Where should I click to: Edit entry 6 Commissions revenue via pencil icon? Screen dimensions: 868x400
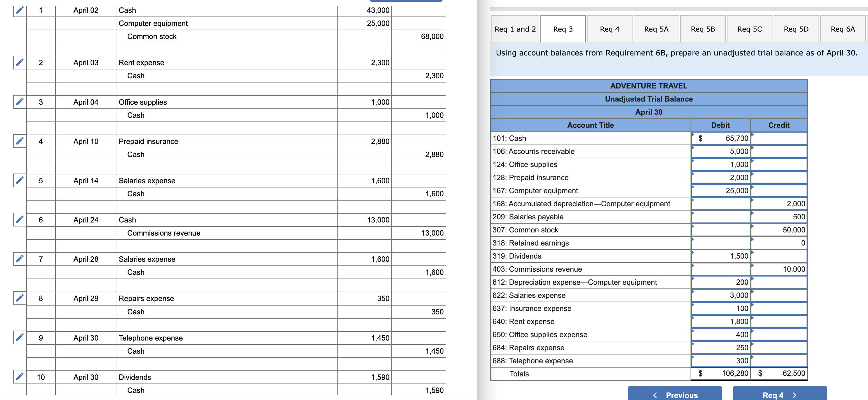click(x=20, y=219)
